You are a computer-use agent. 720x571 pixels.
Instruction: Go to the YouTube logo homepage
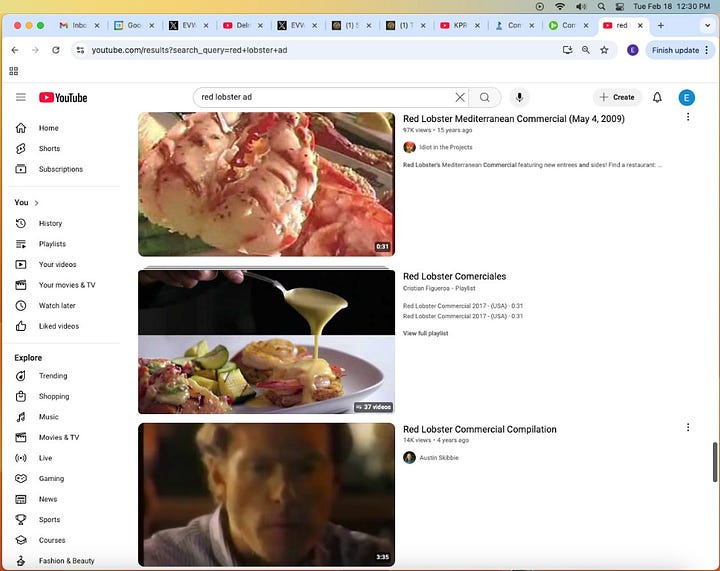(x=63, y=97)
